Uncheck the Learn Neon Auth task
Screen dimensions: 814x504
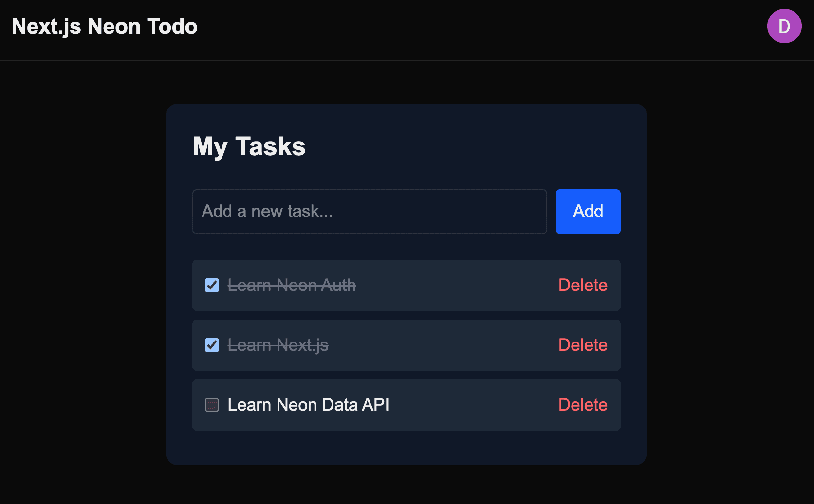(212, 285)
